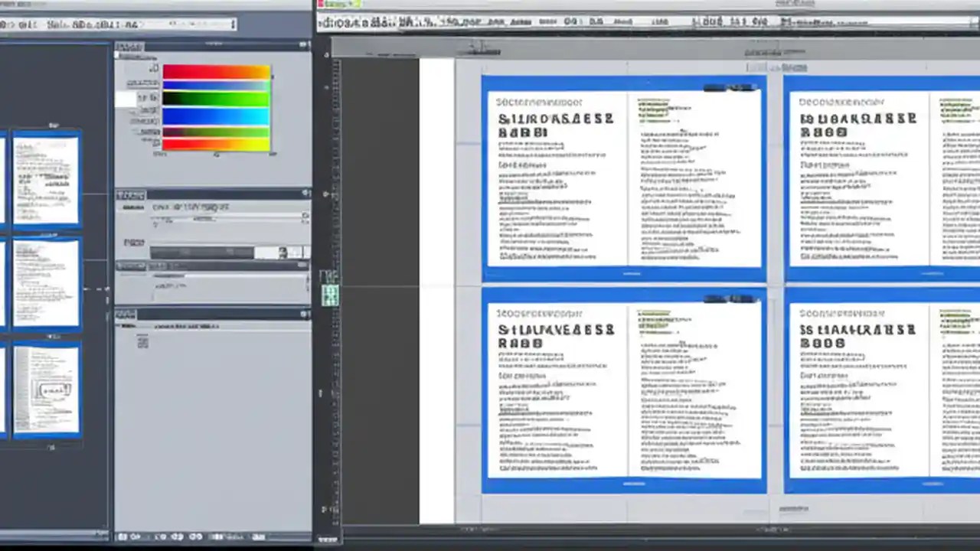Viewport: 980px width, 551px height.
Task: Select the red gradient color bar in the spectrum panel
Action: click(216, 70)
